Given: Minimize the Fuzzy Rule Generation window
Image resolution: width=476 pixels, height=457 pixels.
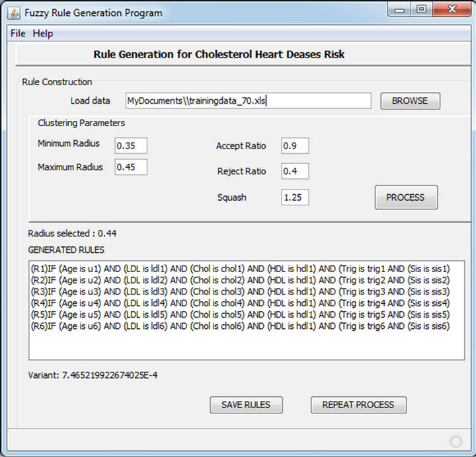Looking at the screenshot, I should pos(399,10).
